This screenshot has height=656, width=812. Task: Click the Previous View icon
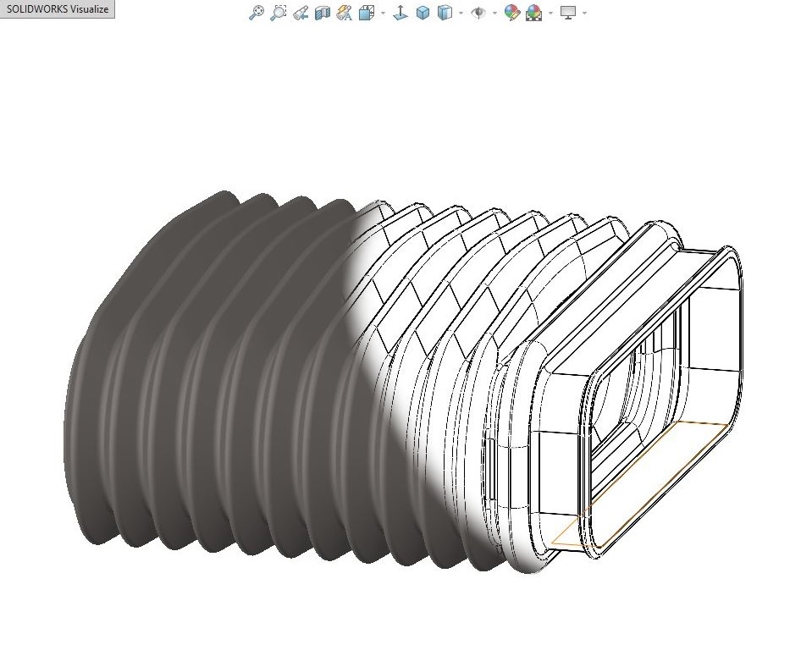click(x=301, y=13)
